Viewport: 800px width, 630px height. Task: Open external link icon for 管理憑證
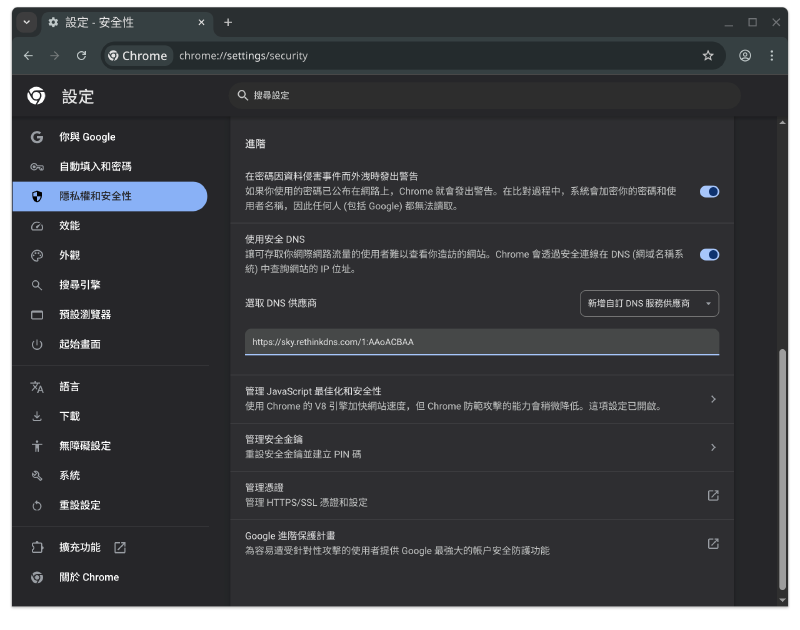(713, 495)
